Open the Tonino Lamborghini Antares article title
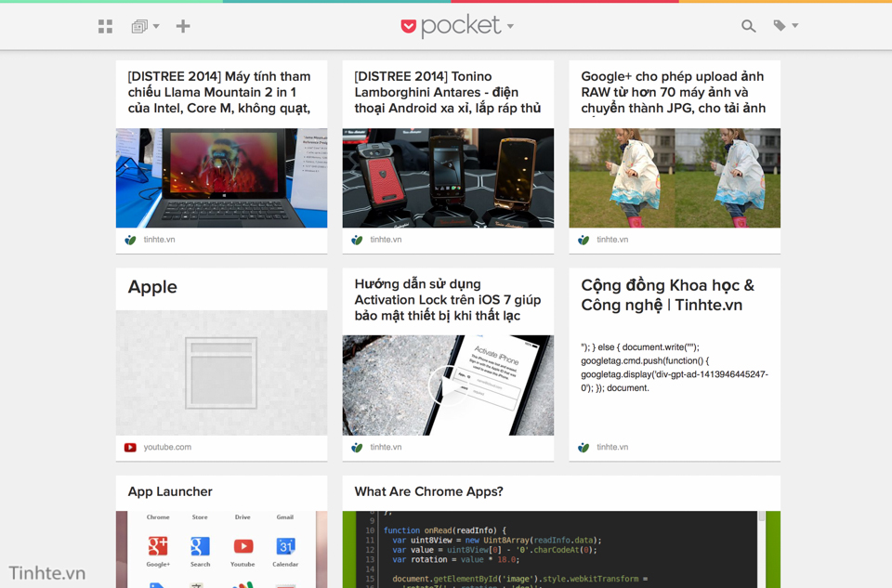The image size is (892, 588). click(x=447, y=92)
